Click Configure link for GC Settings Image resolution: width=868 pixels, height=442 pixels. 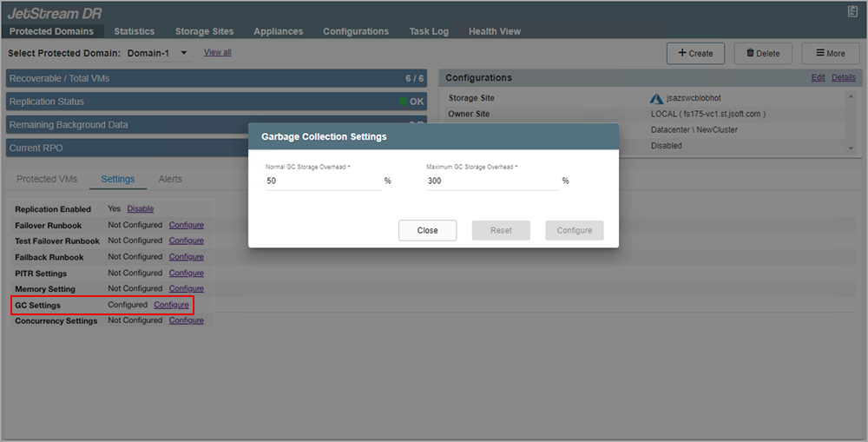pos(171,305)
